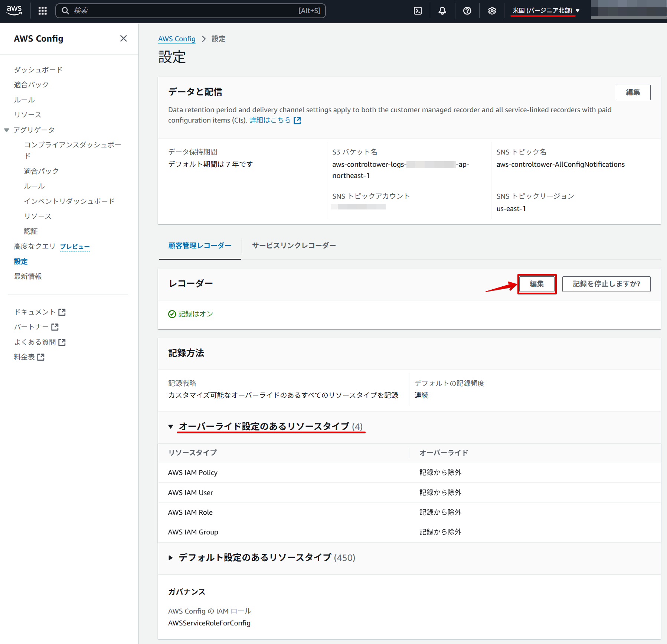Open コンプライアンスダッシュボード under アグリゲータ
Image resolution: width=667 pixels, height=644 pixels.
[73, 150]
